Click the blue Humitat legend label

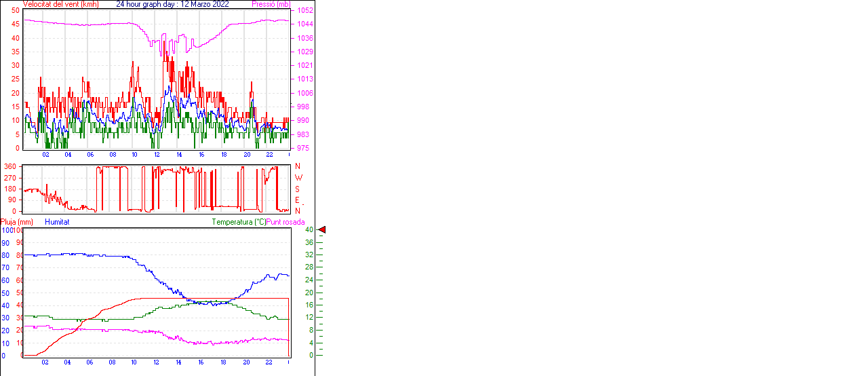coord(57,222)
